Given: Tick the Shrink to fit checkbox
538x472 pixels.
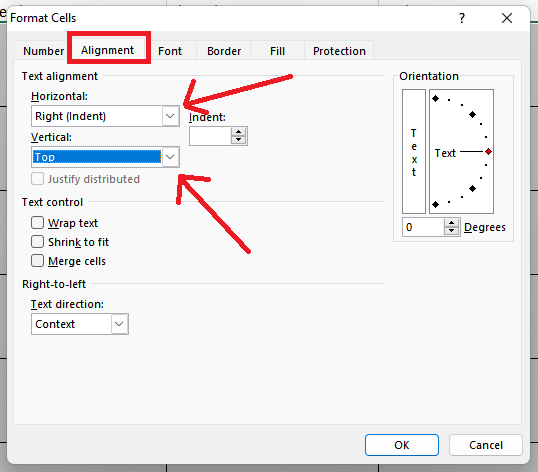Looking at the screenshot, I should [x=37, y=241].
